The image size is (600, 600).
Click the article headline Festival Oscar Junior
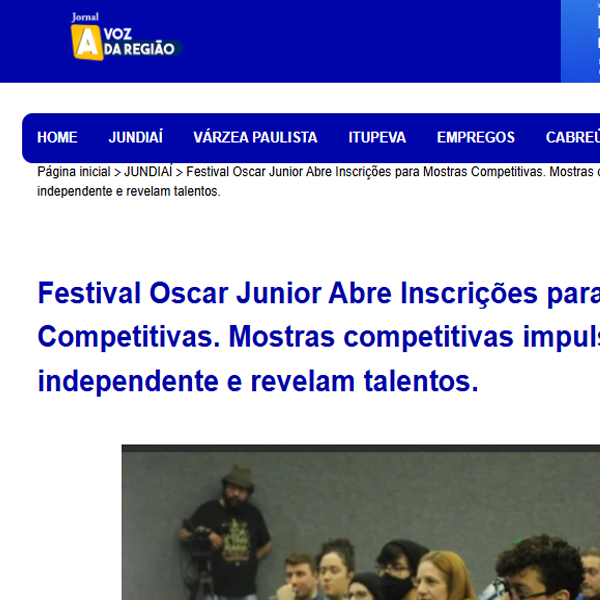pyautogui.click(x=319, y=337)
